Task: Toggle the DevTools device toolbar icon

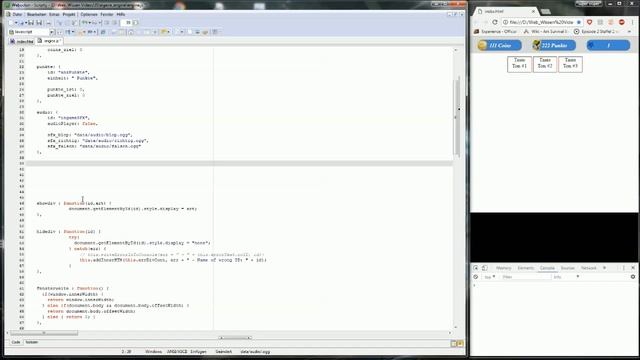Action: click(485, 268)
